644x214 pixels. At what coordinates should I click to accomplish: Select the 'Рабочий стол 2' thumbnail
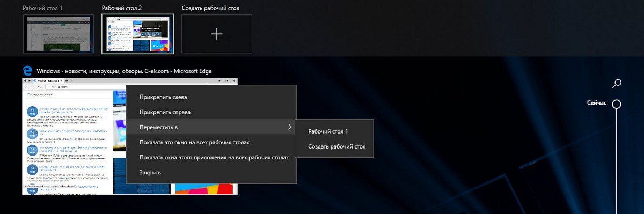(x=137, y=34)
